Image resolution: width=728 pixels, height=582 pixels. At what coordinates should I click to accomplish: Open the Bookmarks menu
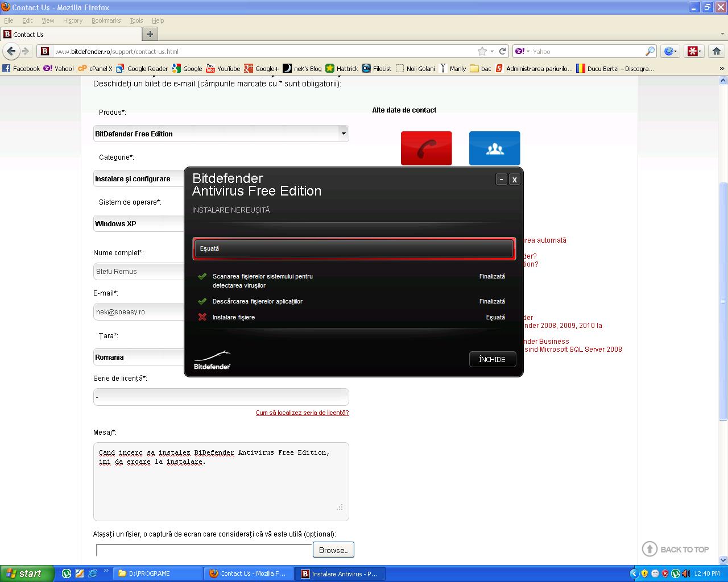(106, 20)
